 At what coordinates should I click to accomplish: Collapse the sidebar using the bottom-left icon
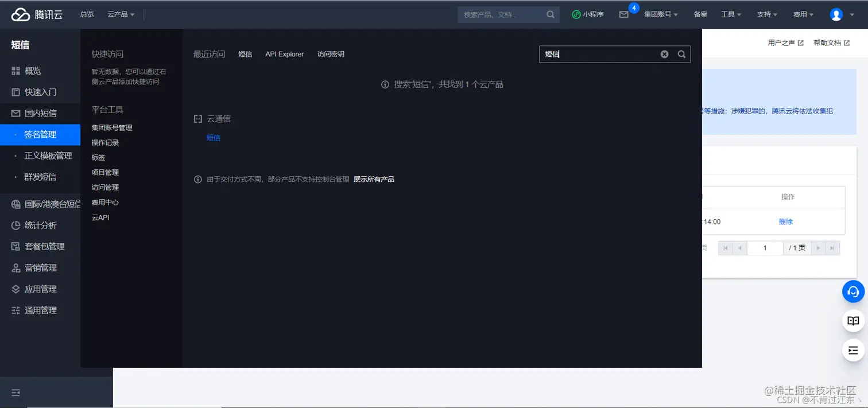pyautogui.click(x=15, y=393)
